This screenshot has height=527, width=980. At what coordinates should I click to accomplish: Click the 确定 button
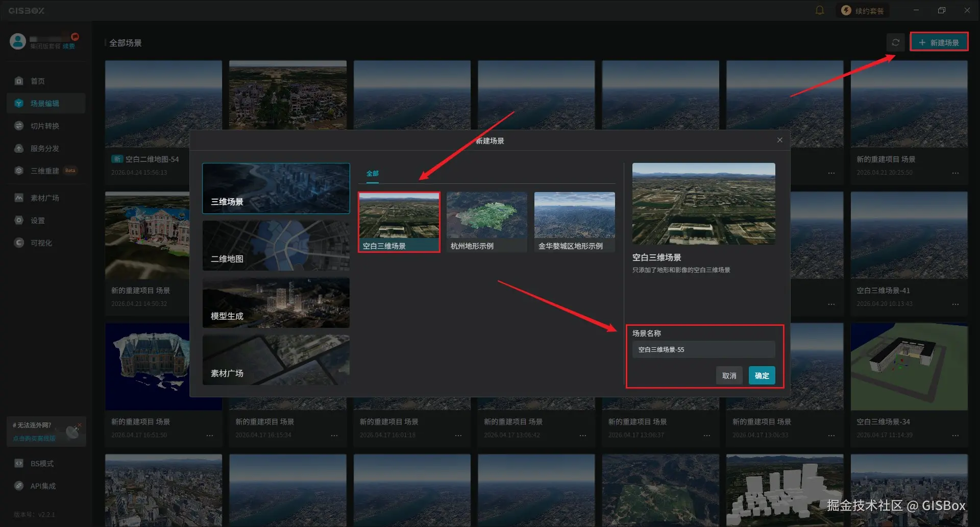click(762, 376)
